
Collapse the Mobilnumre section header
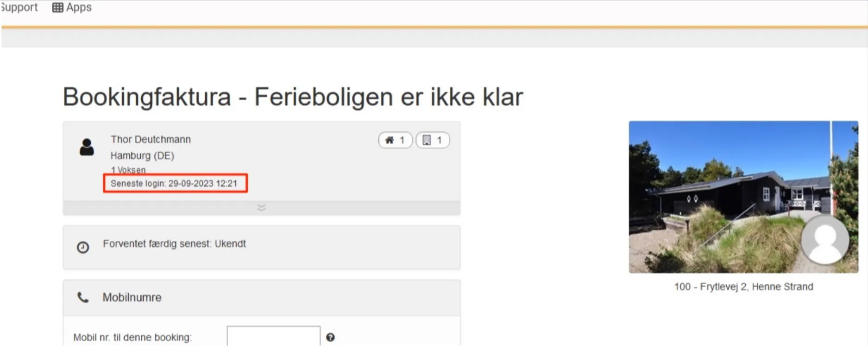(261, 298)
